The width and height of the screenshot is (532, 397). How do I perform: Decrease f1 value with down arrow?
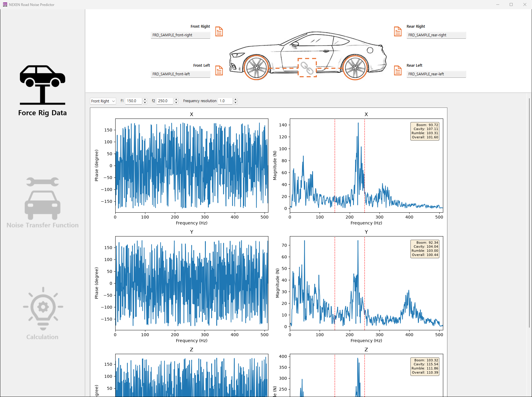pos(145,102)
